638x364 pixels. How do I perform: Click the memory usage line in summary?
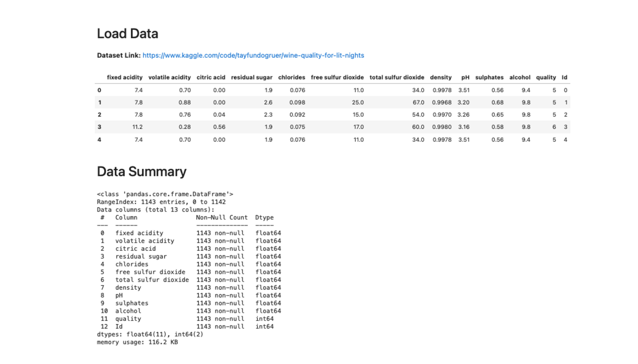point(137,342)
